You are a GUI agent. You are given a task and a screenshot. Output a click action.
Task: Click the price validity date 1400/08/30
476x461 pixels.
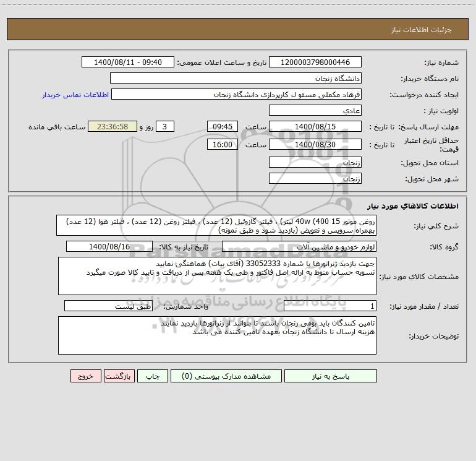pos(315,144)
